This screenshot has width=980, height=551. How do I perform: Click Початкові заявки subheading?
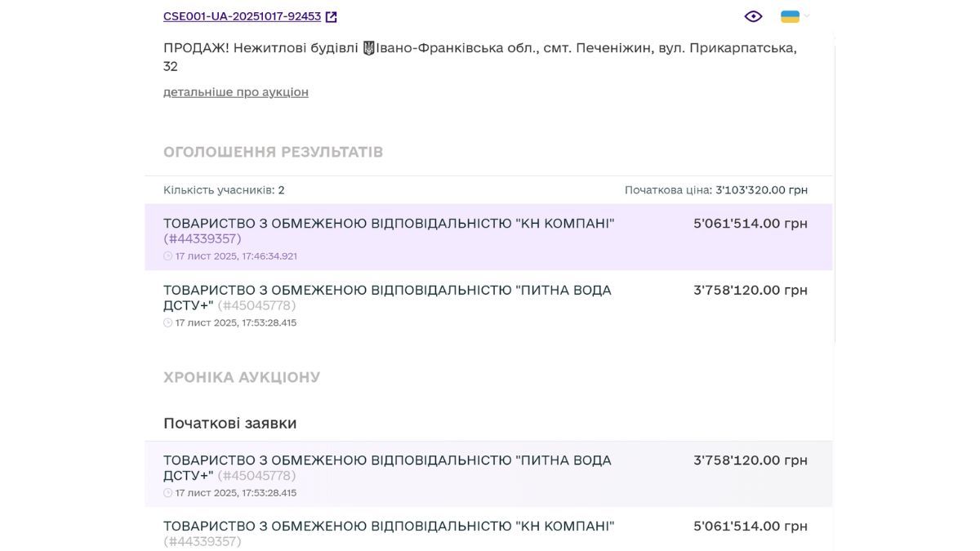(x=229, y=423)
